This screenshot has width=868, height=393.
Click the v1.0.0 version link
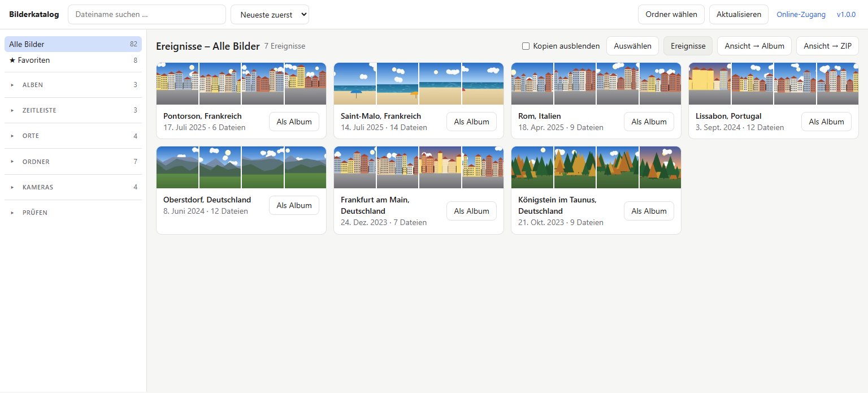pos(847,15)
